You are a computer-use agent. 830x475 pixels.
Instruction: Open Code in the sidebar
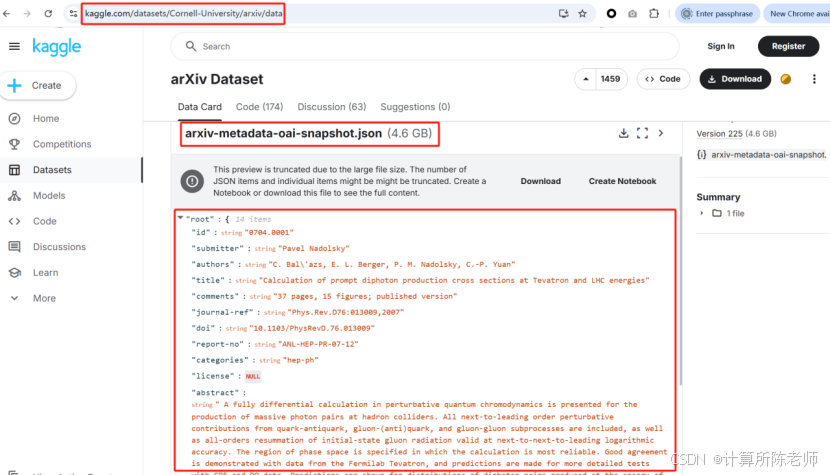point(44,221)
